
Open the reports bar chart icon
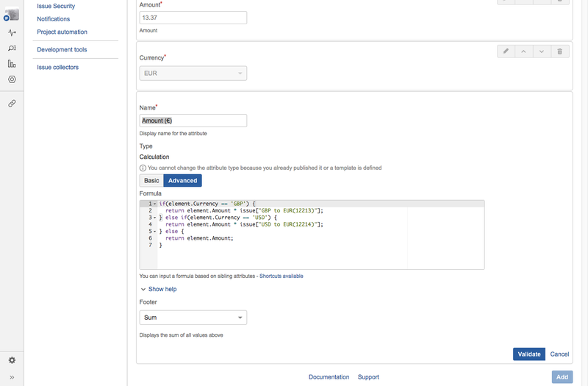pos(12,64)
